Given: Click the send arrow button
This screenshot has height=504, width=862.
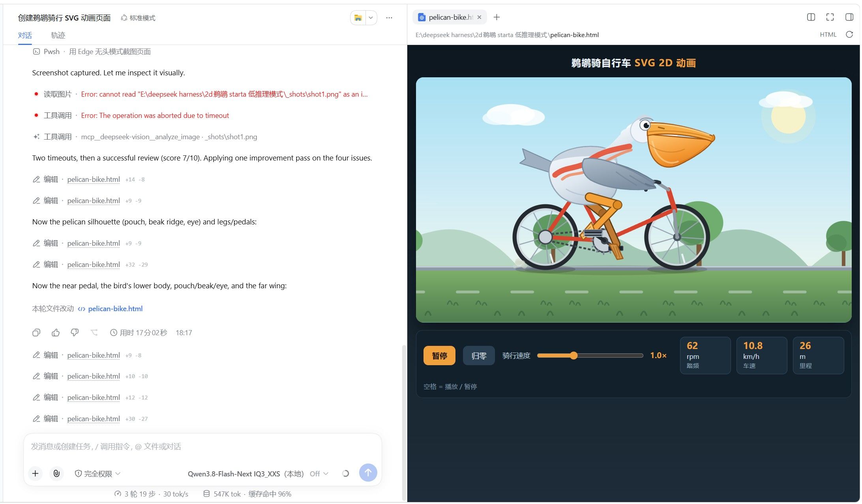Looking at the screenshot, I should (368, 472).
